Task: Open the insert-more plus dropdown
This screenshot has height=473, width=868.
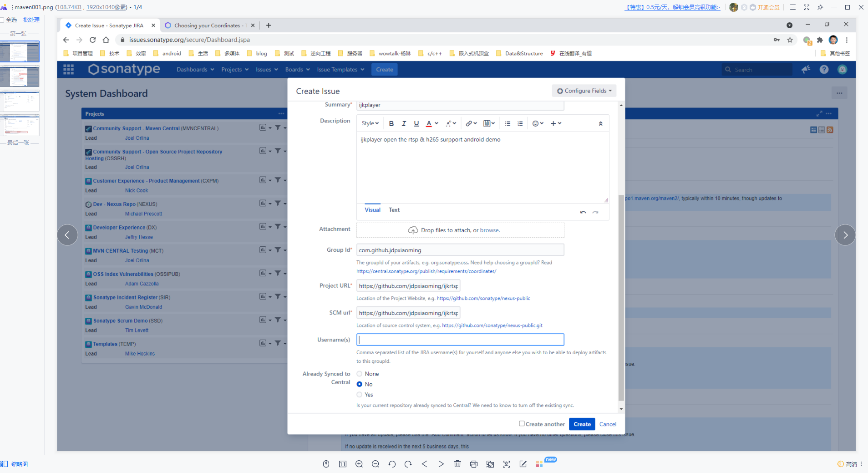Action: pyautogui.click(x=556, y=123)
